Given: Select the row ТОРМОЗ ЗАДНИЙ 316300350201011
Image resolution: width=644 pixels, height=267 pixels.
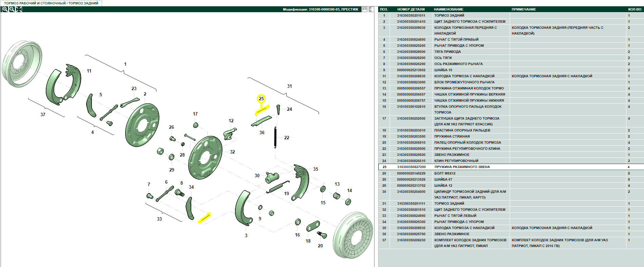Looking at the screenshot, I should 511,15.
